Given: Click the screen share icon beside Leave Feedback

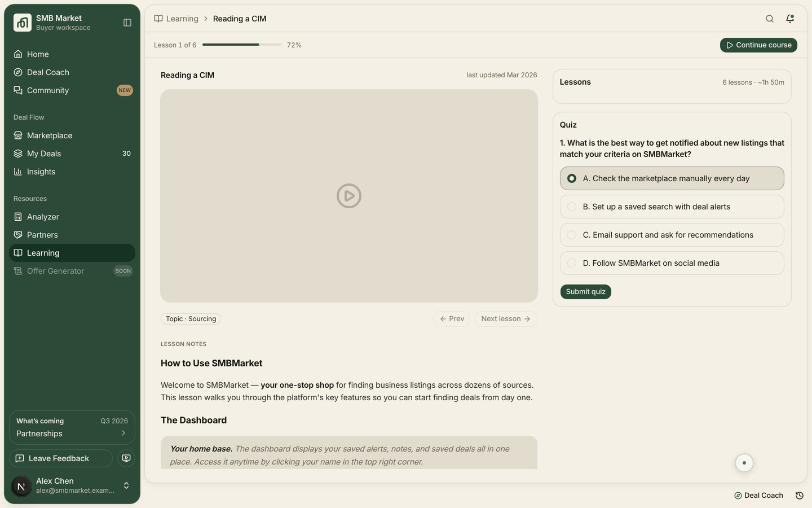Looking at the screenshot, I should click(x=126, y=458).
